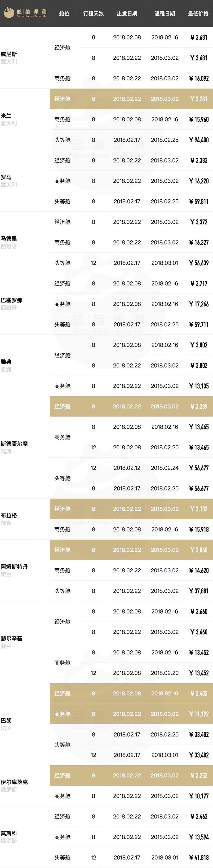
Task: Click the country label 法国
Action: [6, 728]
